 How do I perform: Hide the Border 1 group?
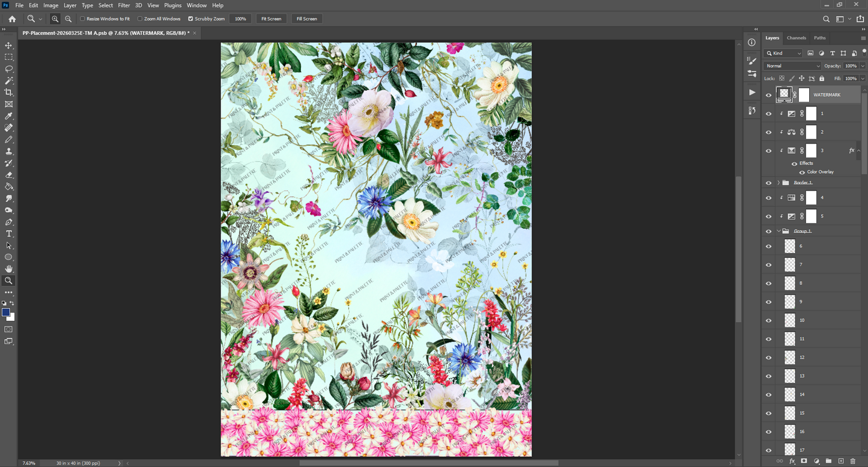click(768, 183)
